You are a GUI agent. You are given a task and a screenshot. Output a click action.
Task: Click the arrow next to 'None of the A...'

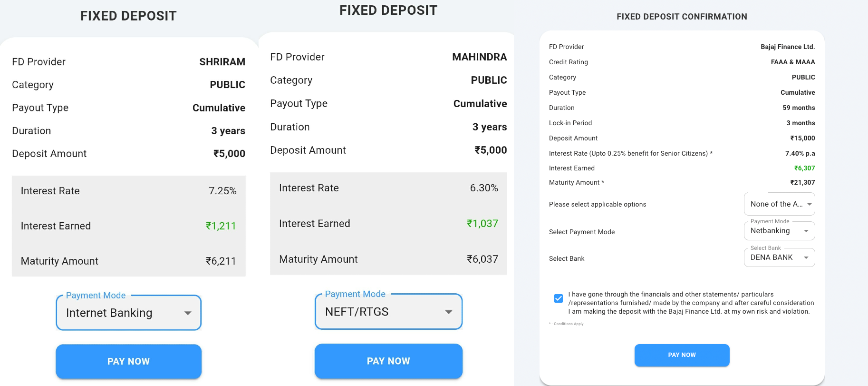[809, 205]
